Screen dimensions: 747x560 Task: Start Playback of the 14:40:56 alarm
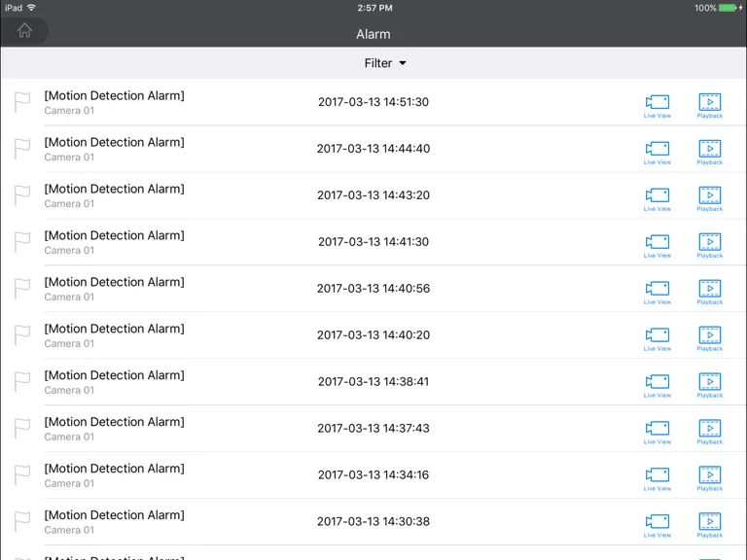pos(709,293)
